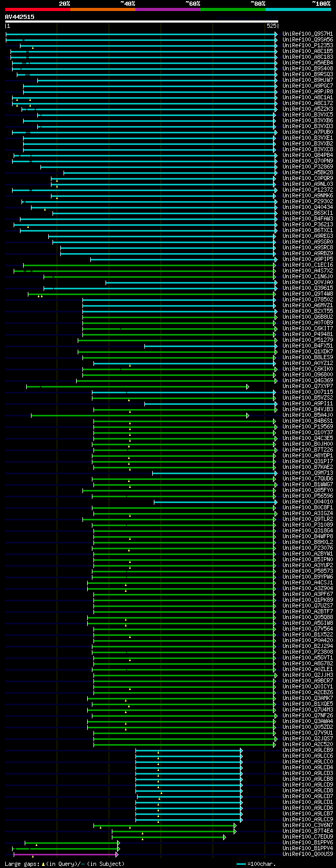This screenshot has width=336, height=868.
Task: Open the UniRef100_P29302 hit
Action: pos(308,202)
